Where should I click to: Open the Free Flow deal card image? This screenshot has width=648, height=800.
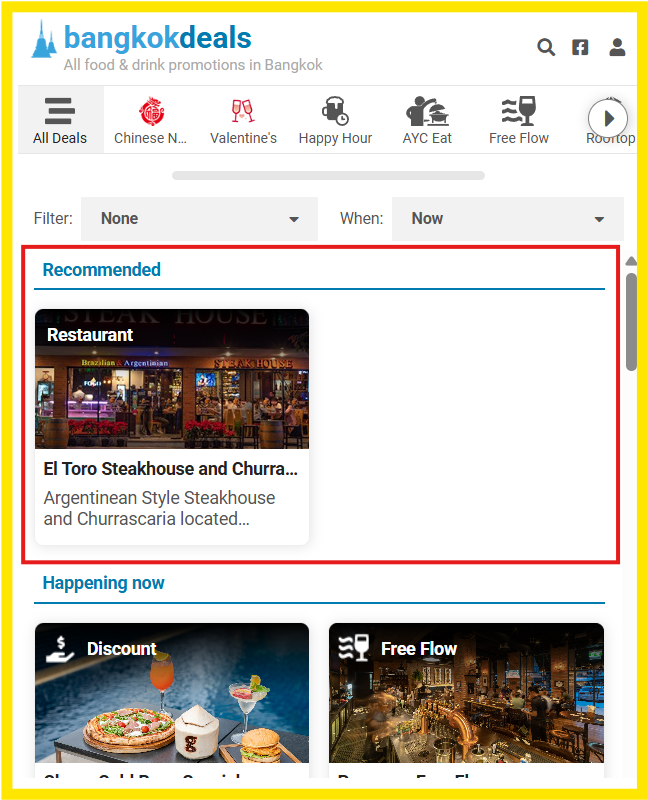pos(466,700)
